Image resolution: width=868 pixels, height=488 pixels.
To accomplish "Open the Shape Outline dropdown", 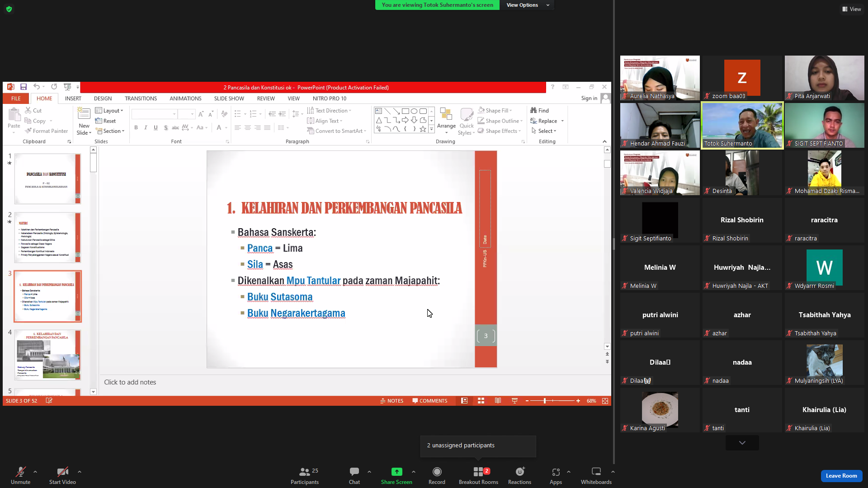I will 500,121.
